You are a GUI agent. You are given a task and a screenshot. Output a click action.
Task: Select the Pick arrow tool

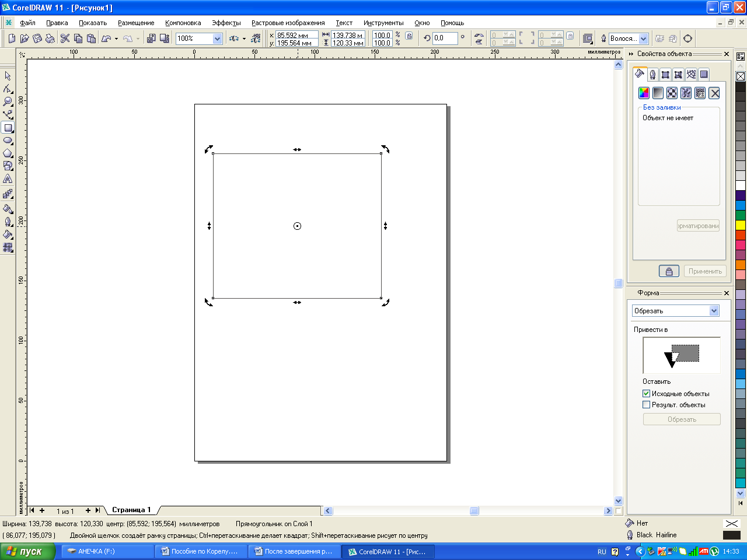tap(8, 76)
